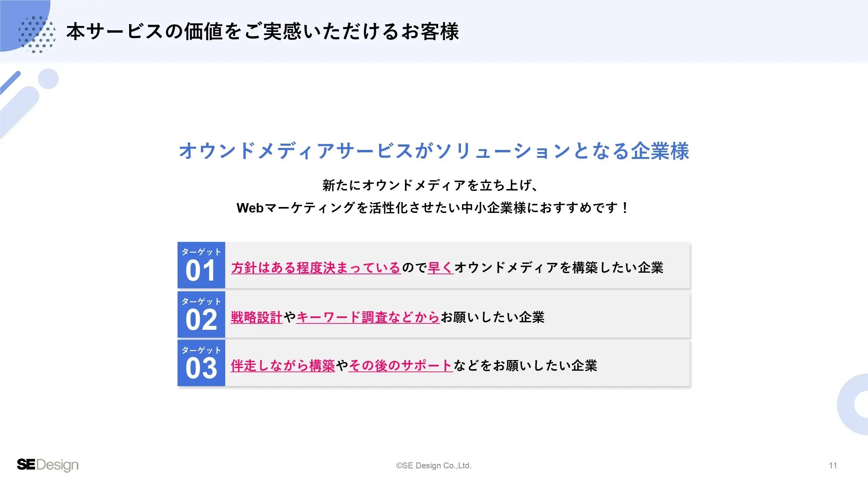Click the dotted circle header decoration
The height and width of the screenshot is (488, 868).
click(x=37, y=34)
